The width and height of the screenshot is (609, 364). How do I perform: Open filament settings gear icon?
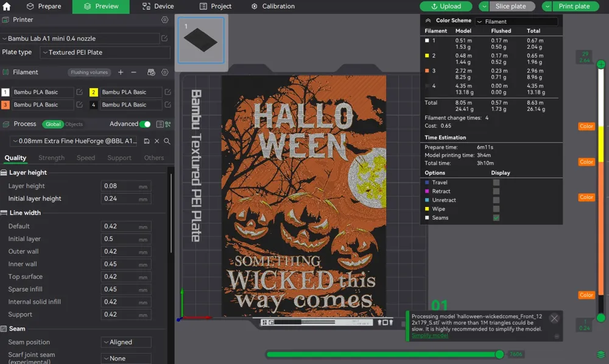tap(164, 72)
